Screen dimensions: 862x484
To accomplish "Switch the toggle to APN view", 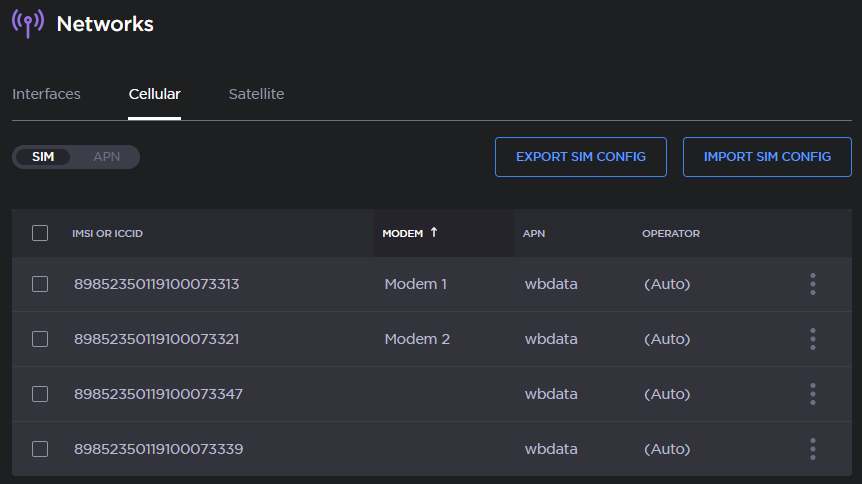I will click(106, 157).
